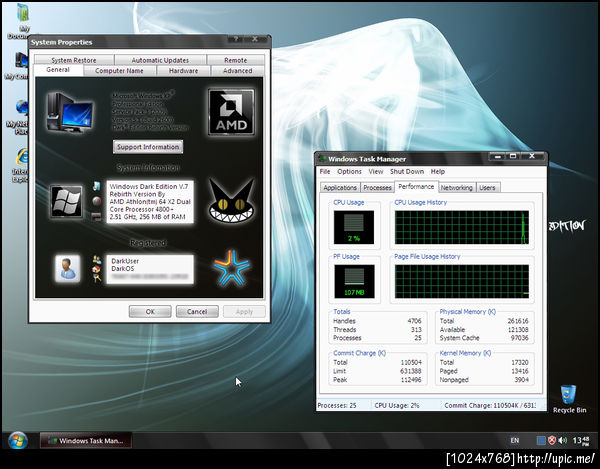Viewport: 600px width, 469px height.
Task: Click the DarkUser registered name text
Action: [x=125, y=261]
